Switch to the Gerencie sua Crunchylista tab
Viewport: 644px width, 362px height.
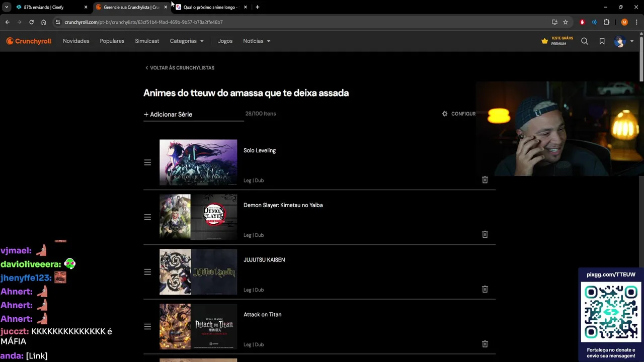(131, 7)
